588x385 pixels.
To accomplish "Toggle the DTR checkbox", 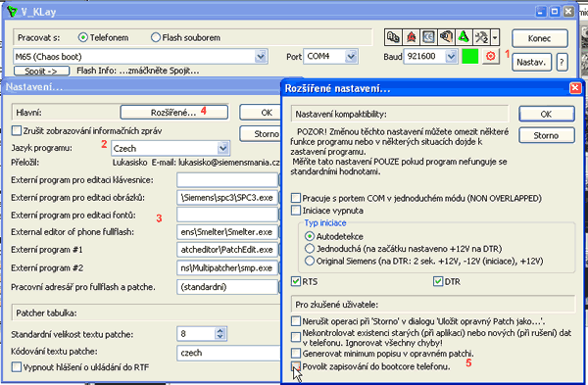I will (x=438, y=281).
